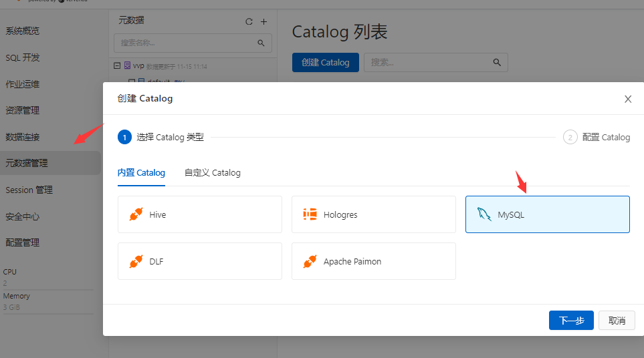Click the 3 GiB memory value
The width and height of the screenshot is (644, 358).
(11, 307)
